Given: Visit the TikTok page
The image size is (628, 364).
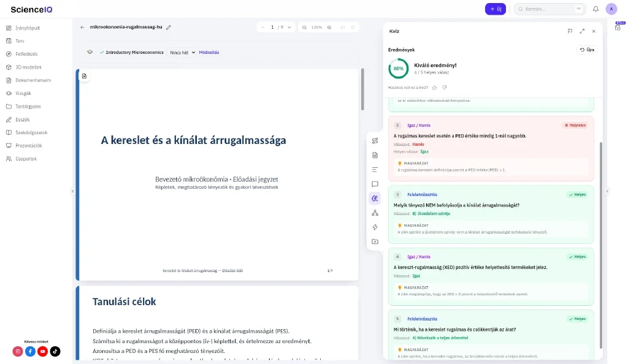Looking at the screenshot, I should [55, 351].
